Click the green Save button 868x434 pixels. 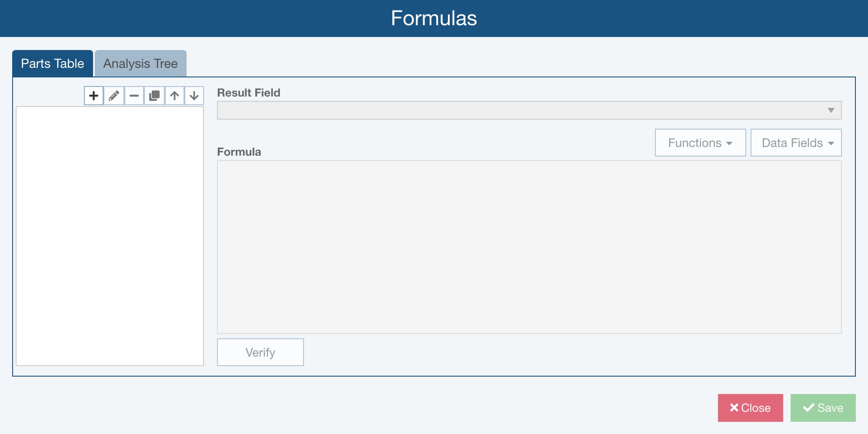click(823, 408)
